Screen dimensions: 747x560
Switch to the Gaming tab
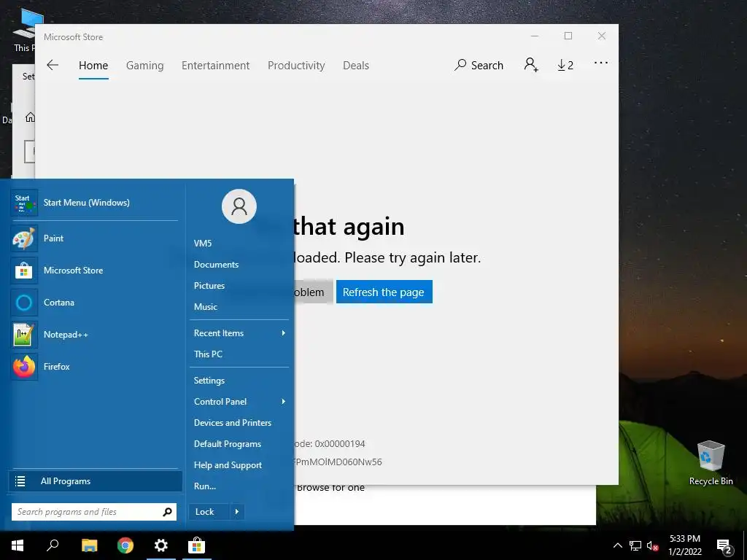[x=145, y=65]
